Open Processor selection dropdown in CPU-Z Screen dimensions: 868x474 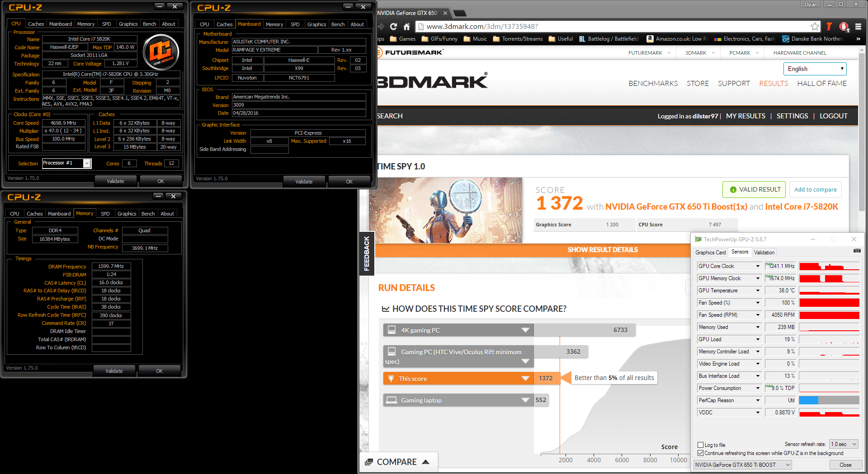87,163
